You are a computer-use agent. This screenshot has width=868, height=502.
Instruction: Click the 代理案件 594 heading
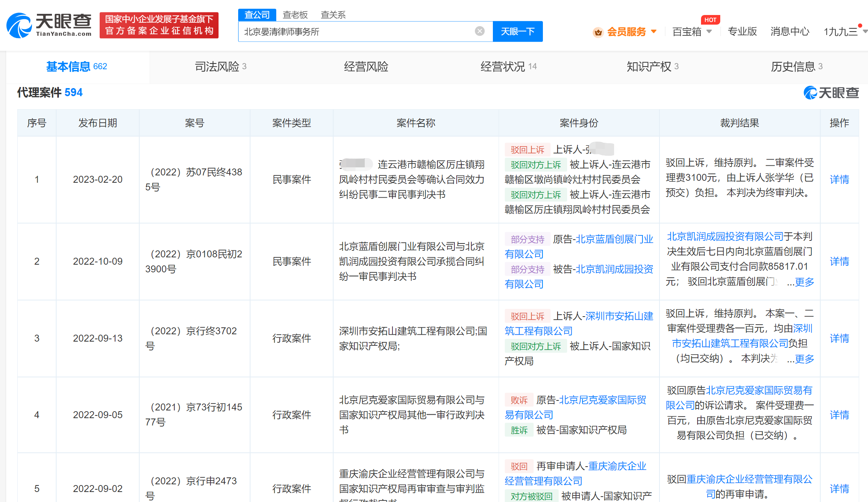pos(50,93)
